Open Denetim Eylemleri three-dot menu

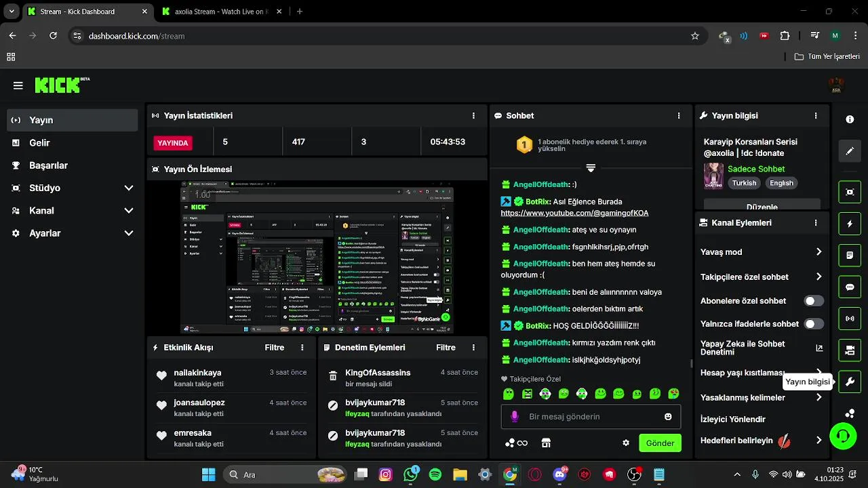click(x=473, y=348)
